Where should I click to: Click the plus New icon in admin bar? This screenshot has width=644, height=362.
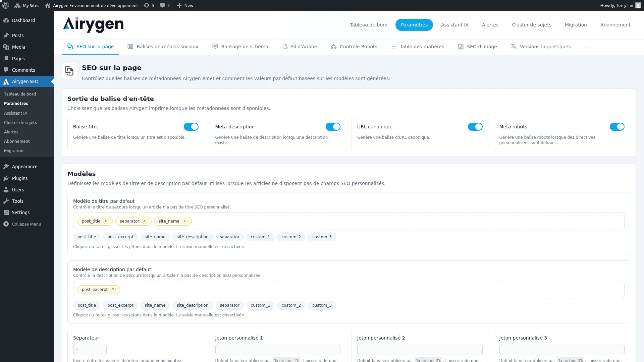179,5
